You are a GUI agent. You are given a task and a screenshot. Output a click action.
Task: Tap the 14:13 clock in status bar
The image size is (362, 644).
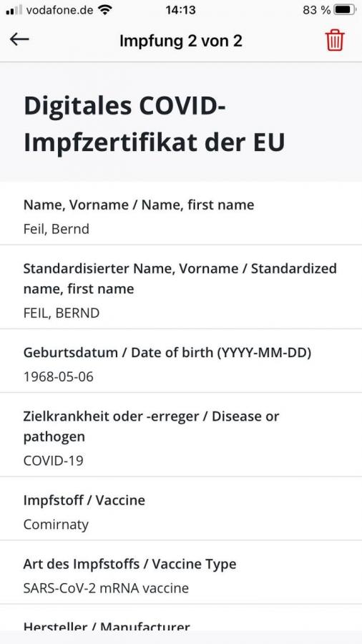[180, 10]
